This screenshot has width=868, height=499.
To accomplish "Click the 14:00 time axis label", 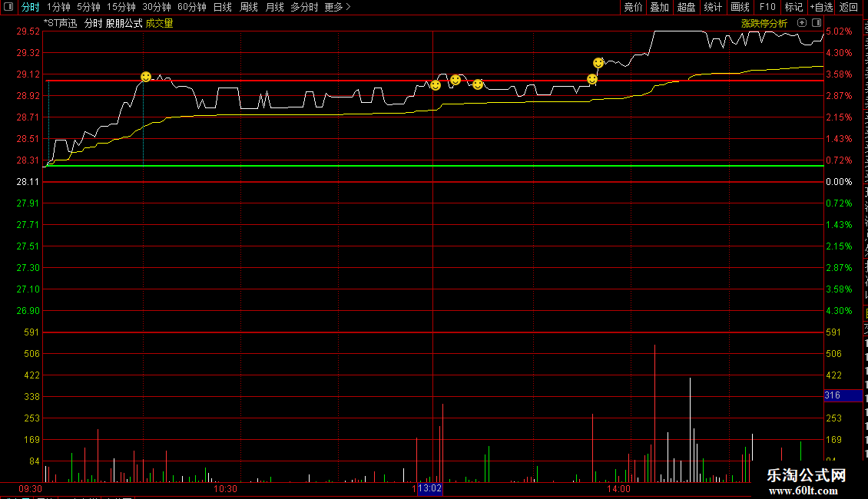I will coord(618,489).
